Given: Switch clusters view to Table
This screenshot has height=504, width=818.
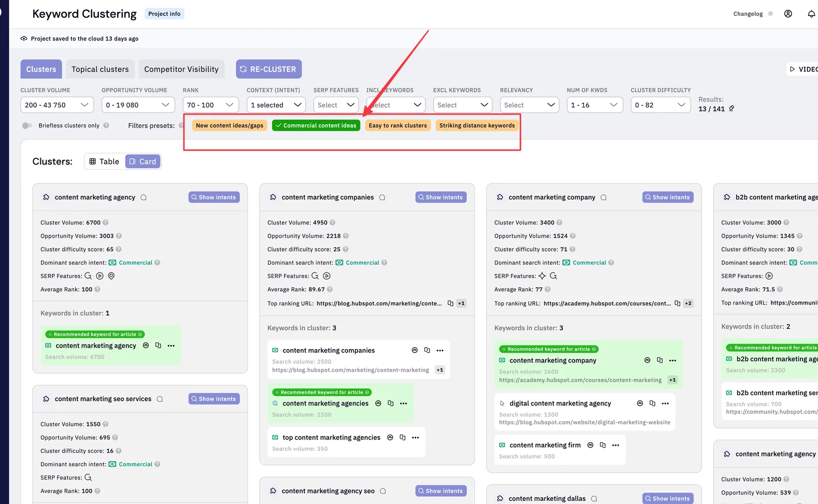Looking at the screenshot, I should (x=104, y=162).
